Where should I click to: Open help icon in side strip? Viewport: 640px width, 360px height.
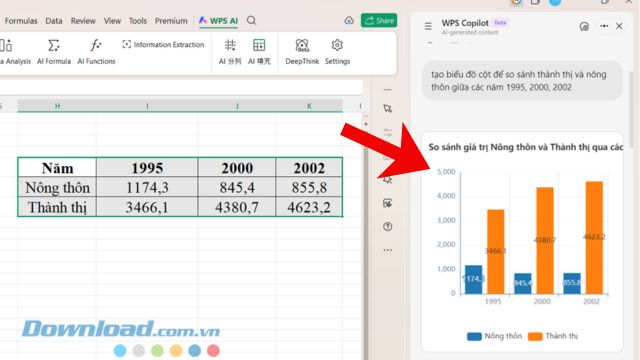387,227
